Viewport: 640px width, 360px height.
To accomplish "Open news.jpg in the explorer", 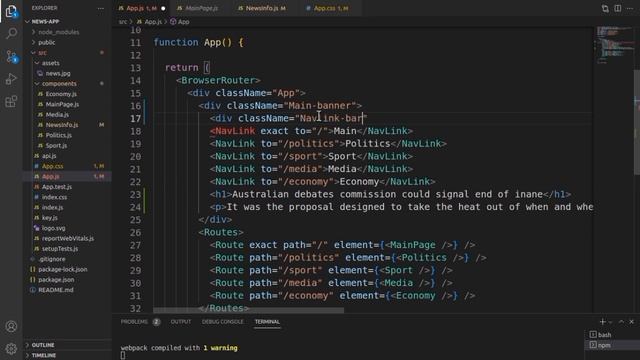I will coord(58,73).
